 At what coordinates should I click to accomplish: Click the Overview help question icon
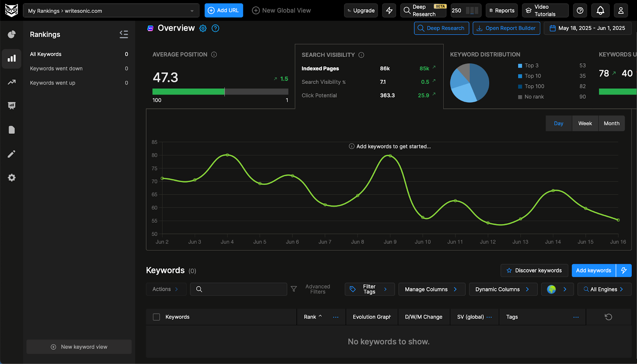(215, 28)
